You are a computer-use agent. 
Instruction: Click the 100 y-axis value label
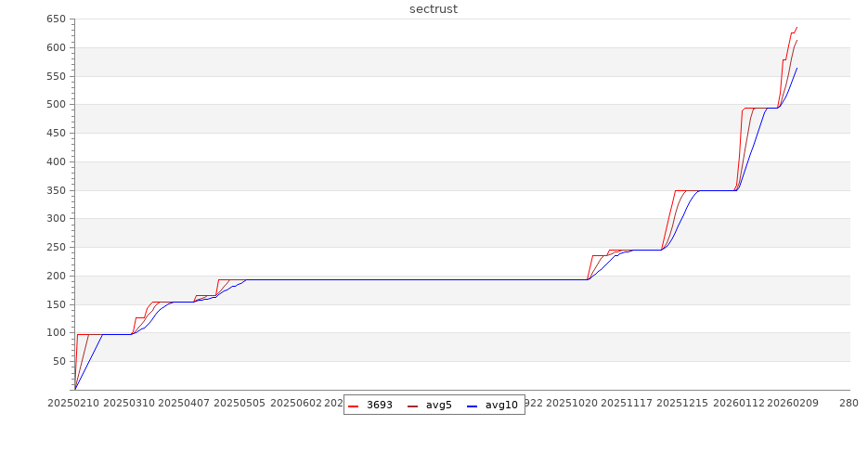pyautogui.click(x=55, y=333)
